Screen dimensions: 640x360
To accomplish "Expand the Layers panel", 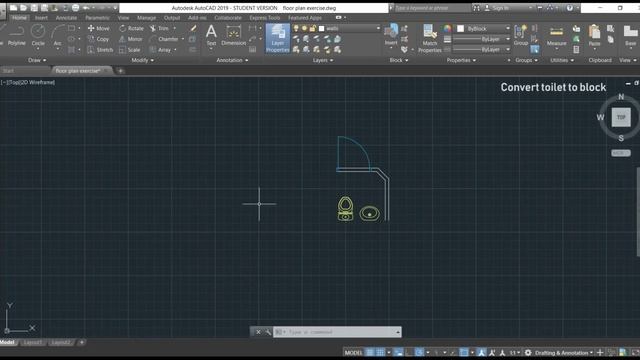I will [323, 60].
